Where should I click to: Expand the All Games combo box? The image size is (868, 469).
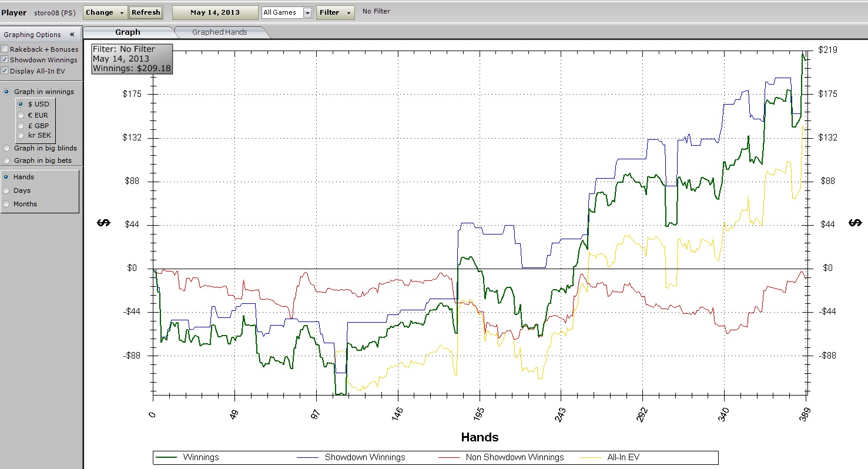point(307,13)
